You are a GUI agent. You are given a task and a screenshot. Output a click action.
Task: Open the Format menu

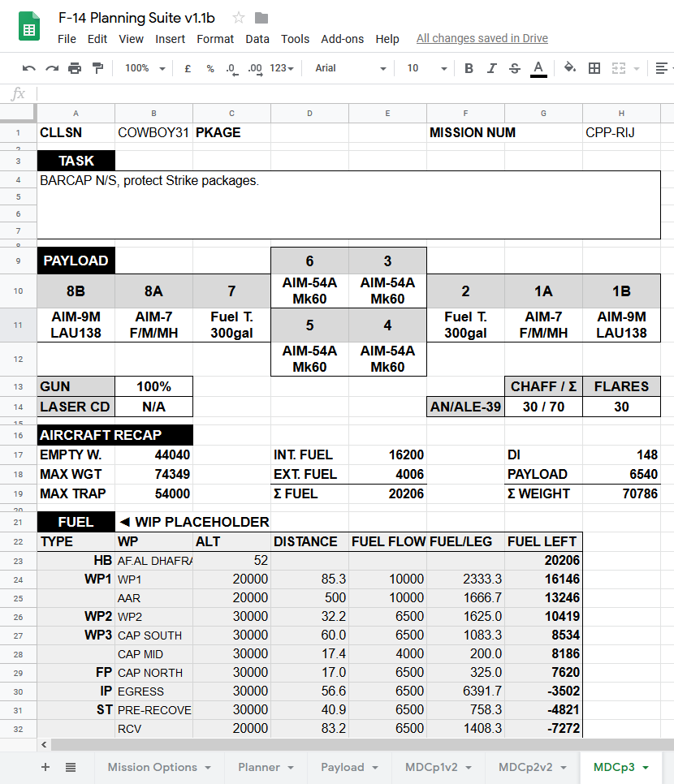click(215, 39)
